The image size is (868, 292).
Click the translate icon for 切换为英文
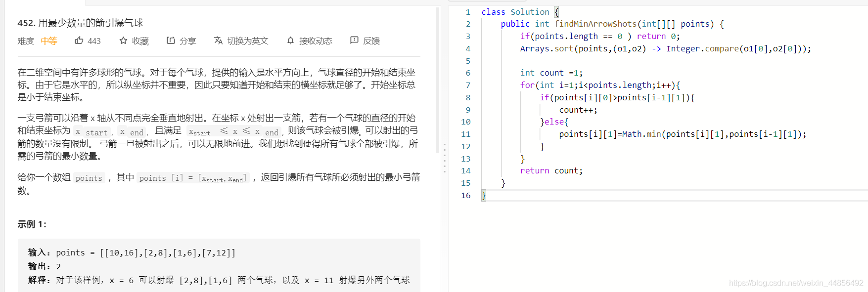pos(218,41)
